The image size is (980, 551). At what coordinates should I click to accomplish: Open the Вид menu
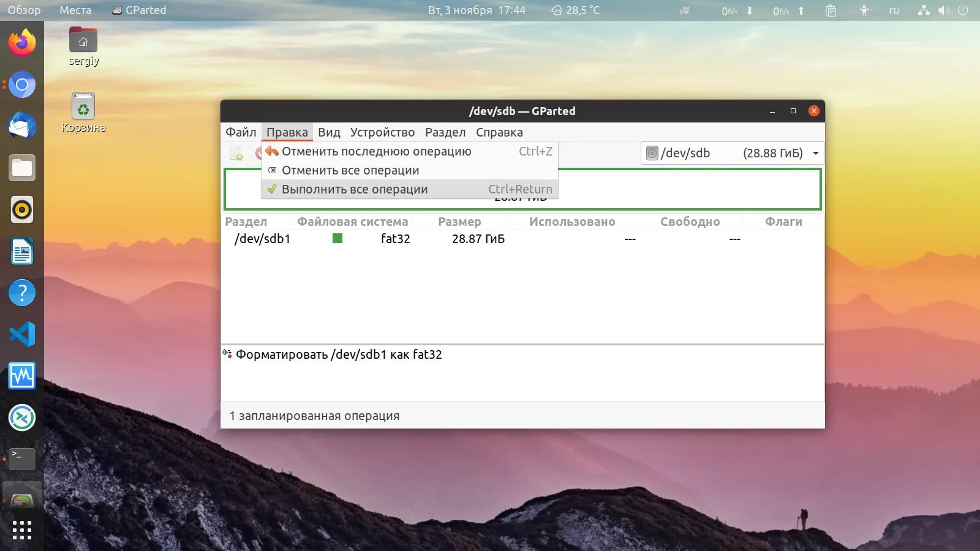click(329, 132)
